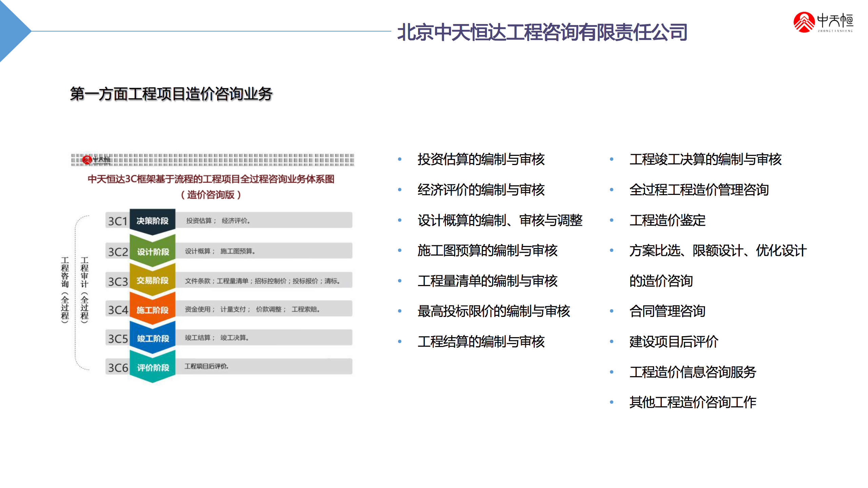Click the row text 投资估算； 经济评价。

tap(218, 221)
